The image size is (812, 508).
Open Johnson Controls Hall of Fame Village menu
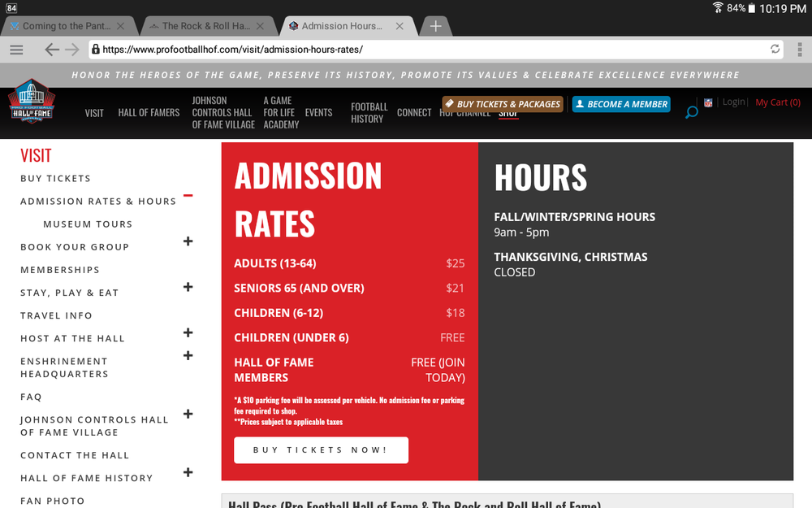click(223, 112)
